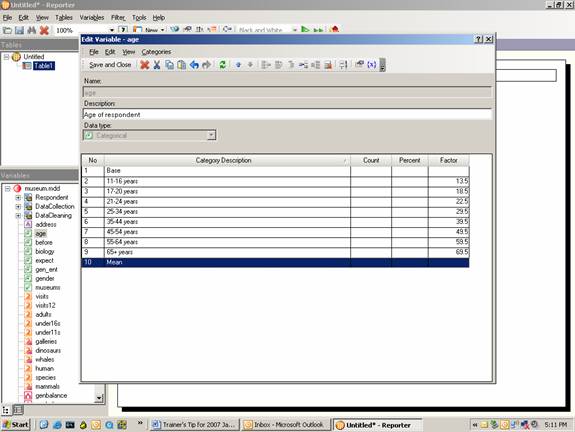Click the copy icon in Edit Variable toolbar
The width and height of the screenshot is (575, 432).
tap(169, 65)
